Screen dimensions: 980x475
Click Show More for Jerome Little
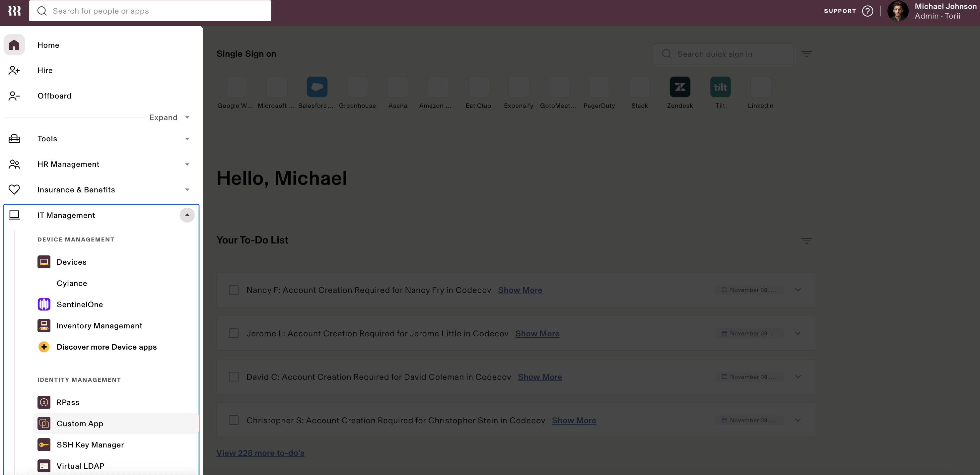[537, 333]
